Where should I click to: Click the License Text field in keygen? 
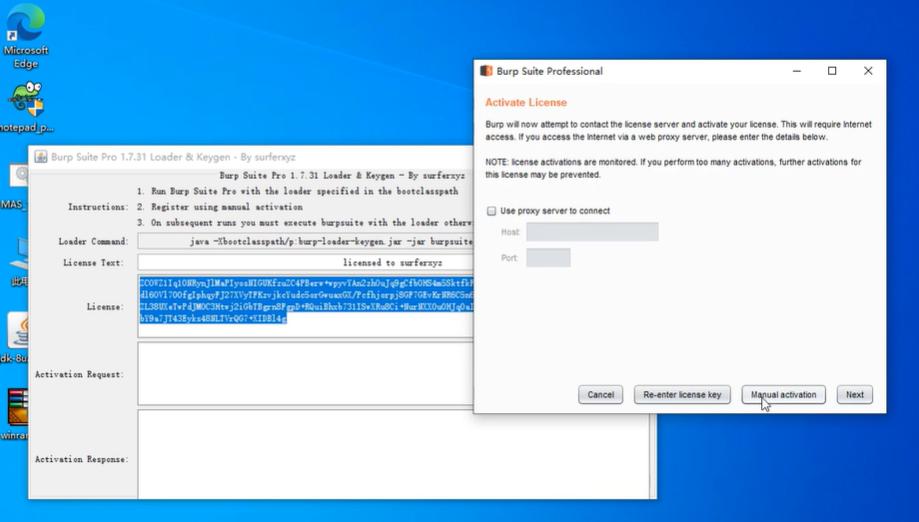pos(305,262)
